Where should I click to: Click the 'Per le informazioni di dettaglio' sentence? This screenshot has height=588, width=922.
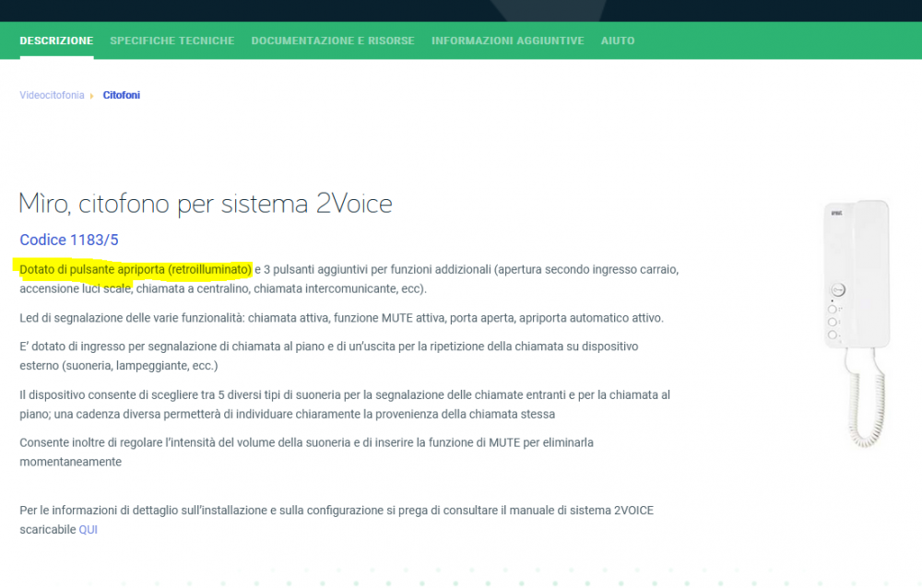(x=337, y=520)
